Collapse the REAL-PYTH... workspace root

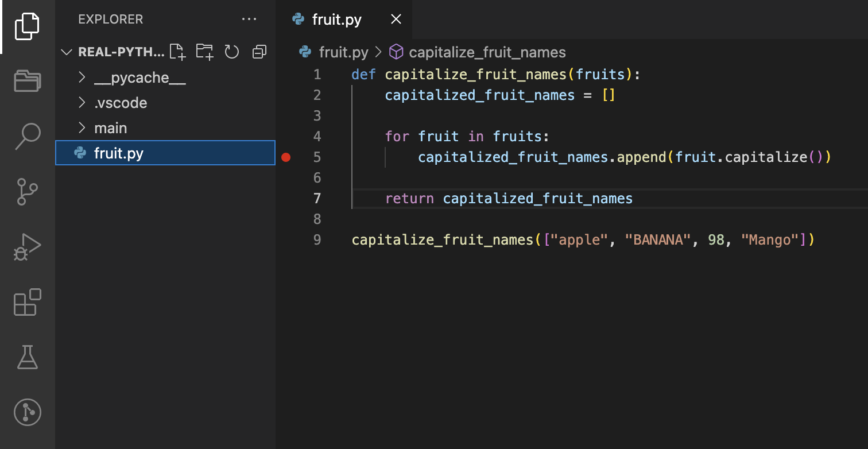67,52
